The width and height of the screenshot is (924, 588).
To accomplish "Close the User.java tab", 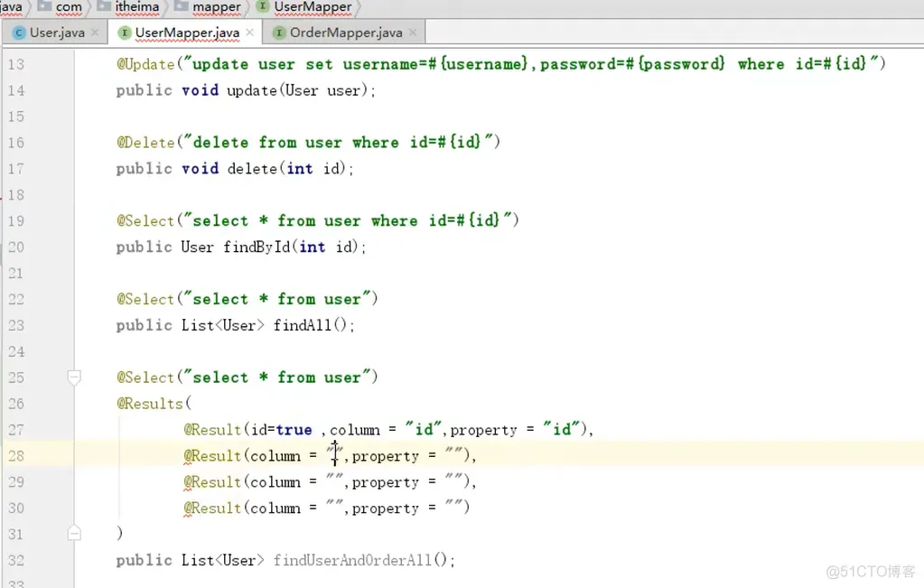I will click(x=95, y=33).
